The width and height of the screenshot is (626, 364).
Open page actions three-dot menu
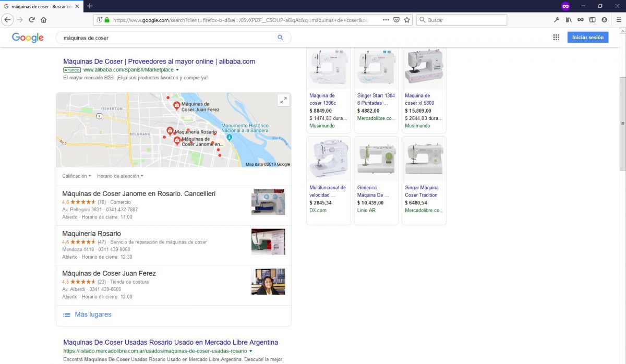(386, 20)
